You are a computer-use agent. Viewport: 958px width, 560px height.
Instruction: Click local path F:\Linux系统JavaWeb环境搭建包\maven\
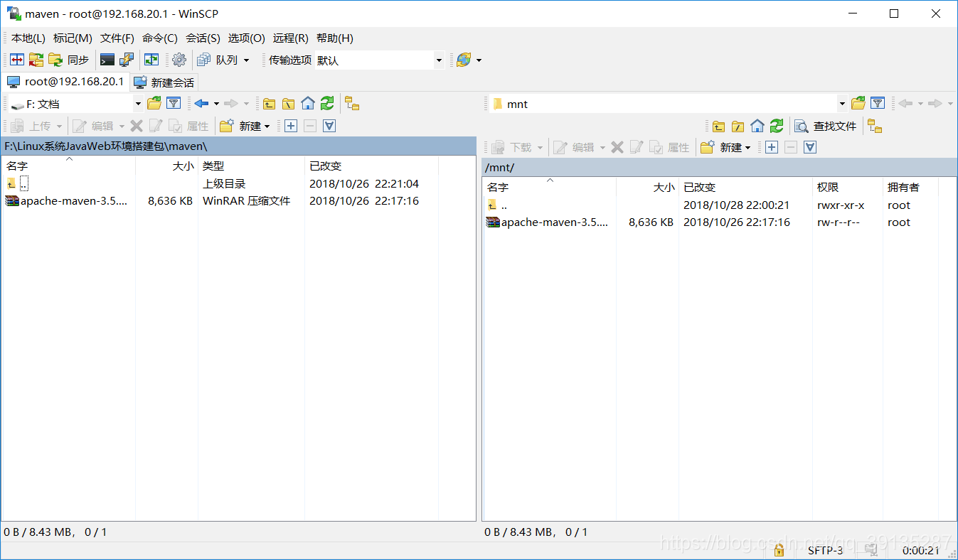point(106,146)
